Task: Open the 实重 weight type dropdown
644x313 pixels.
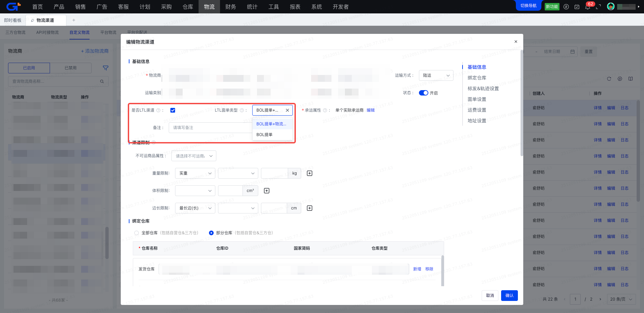Action: point(195,173)
